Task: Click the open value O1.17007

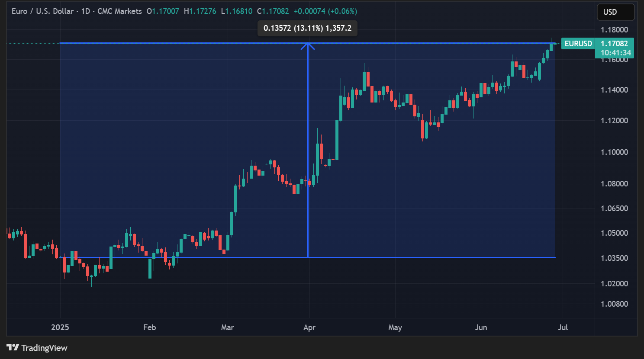Action: coord(164,11)
